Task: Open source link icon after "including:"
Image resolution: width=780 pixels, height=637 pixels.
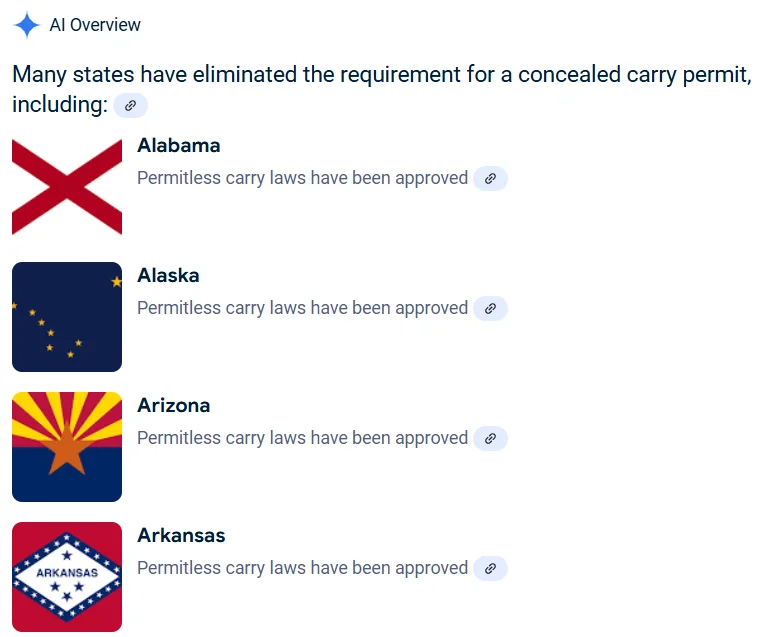Action: tap(130, 105)
